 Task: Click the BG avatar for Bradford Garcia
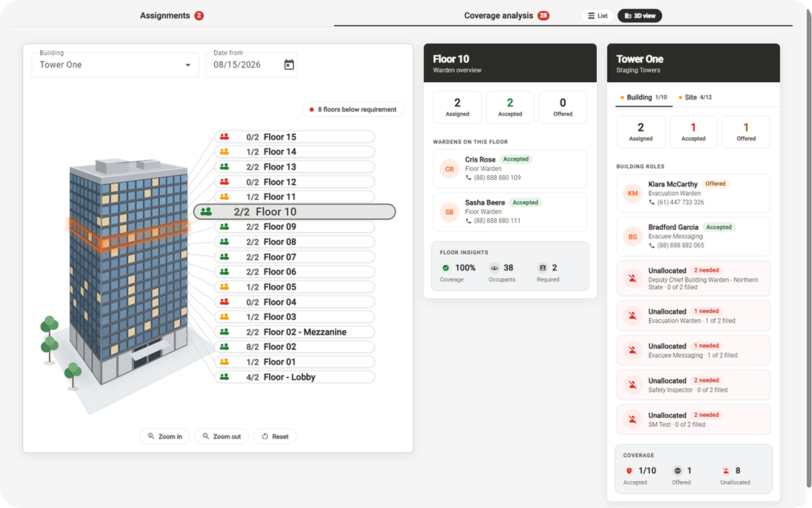click(633, 237)
